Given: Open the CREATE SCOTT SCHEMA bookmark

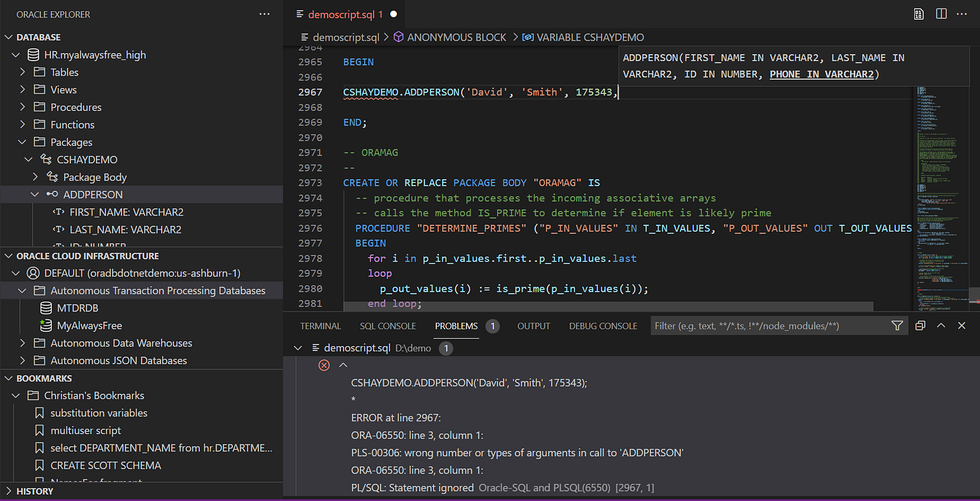Looking at the screenshot, I should tap(106, 465).
